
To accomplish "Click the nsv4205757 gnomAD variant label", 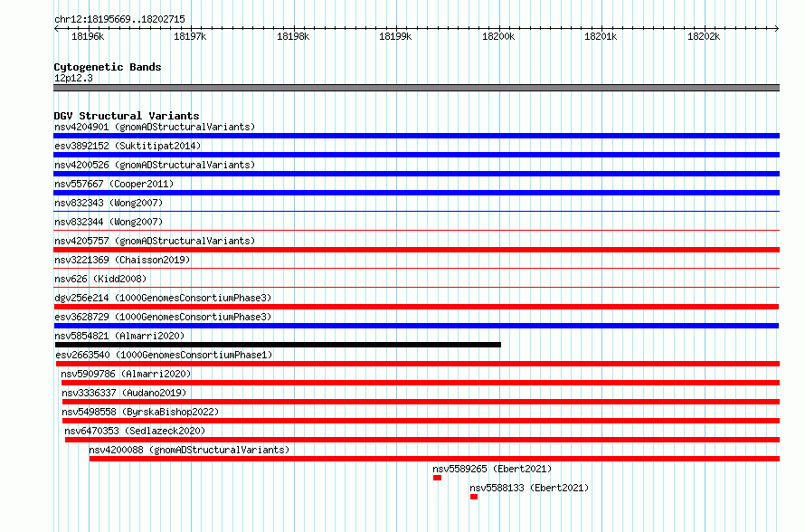I will [x=155, y=241].
